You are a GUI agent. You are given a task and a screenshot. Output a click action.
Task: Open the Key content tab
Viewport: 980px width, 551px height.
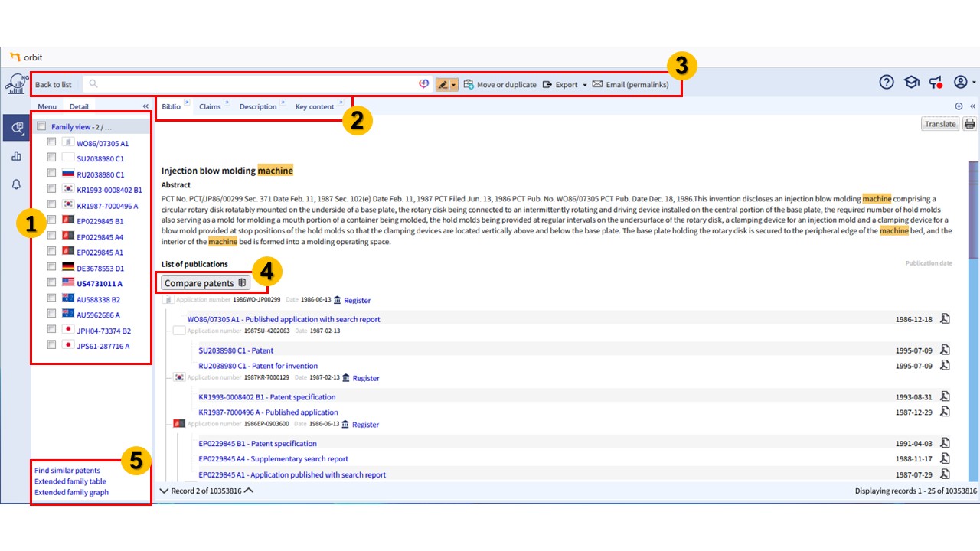click(x=315, y=106)
